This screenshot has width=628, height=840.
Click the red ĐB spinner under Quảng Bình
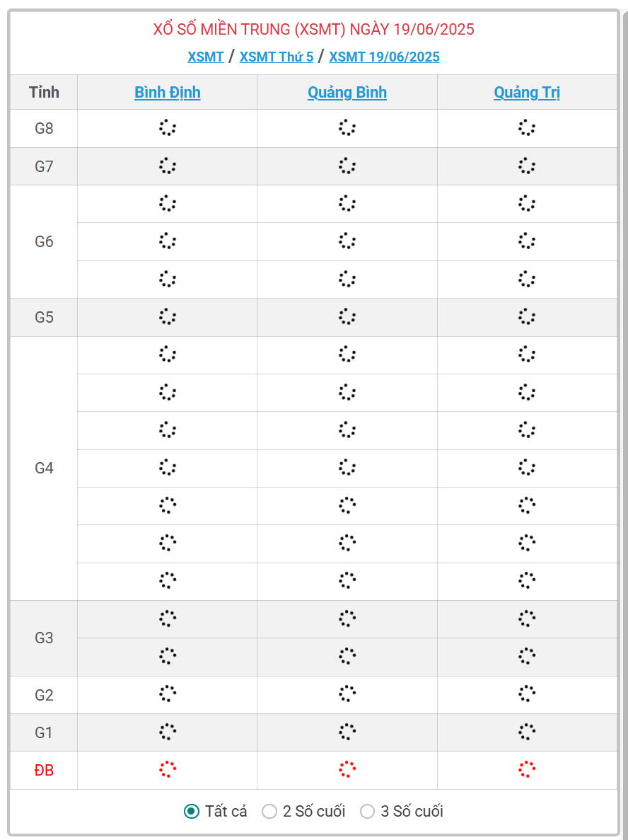[347, 769]
